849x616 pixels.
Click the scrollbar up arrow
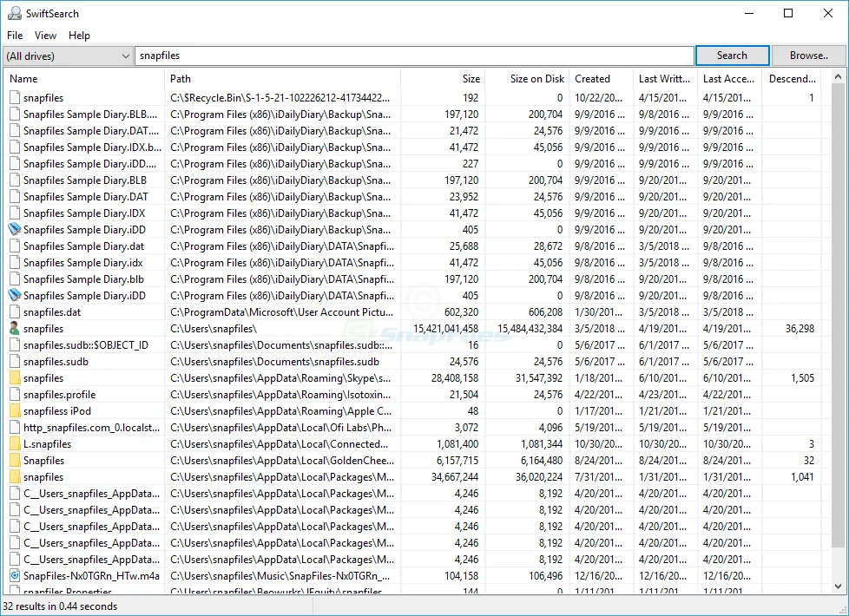(x=838, y=77)
